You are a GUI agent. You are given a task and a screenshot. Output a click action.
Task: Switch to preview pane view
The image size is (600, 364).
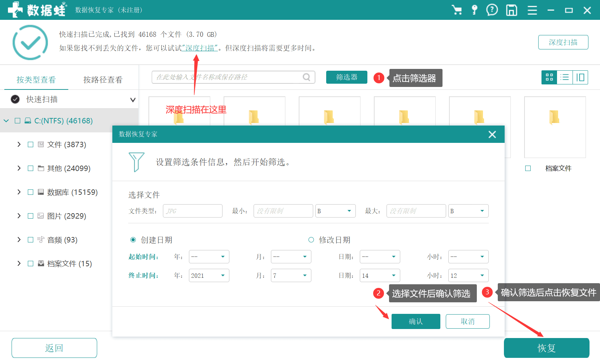[580, 77]
